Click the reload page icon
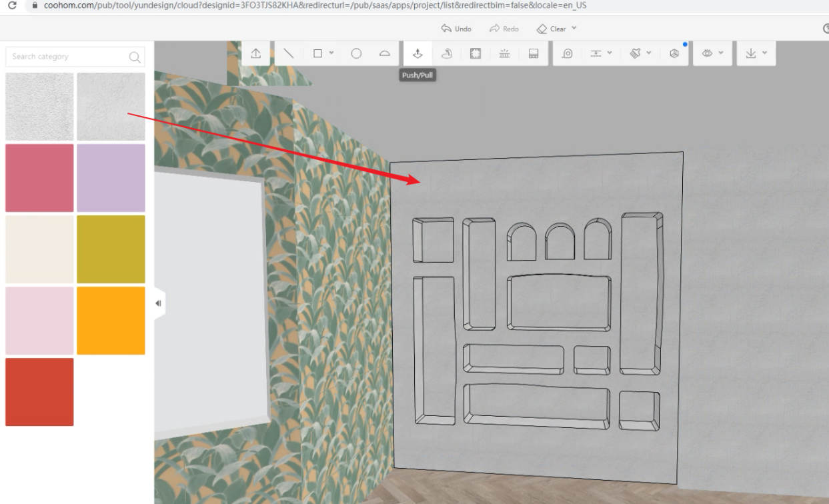 coord(12,5)
